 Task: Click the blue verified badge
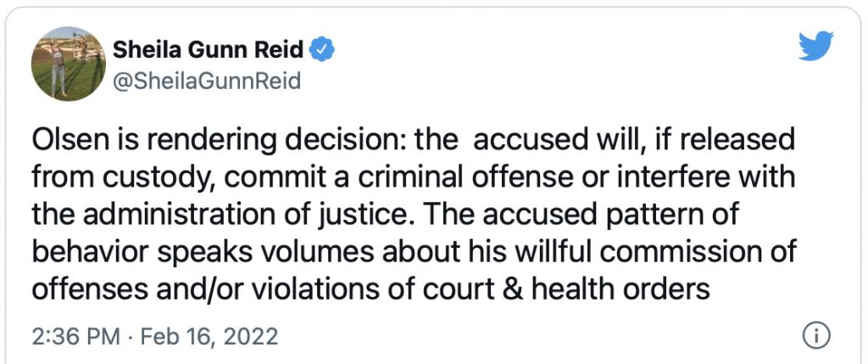321,50
